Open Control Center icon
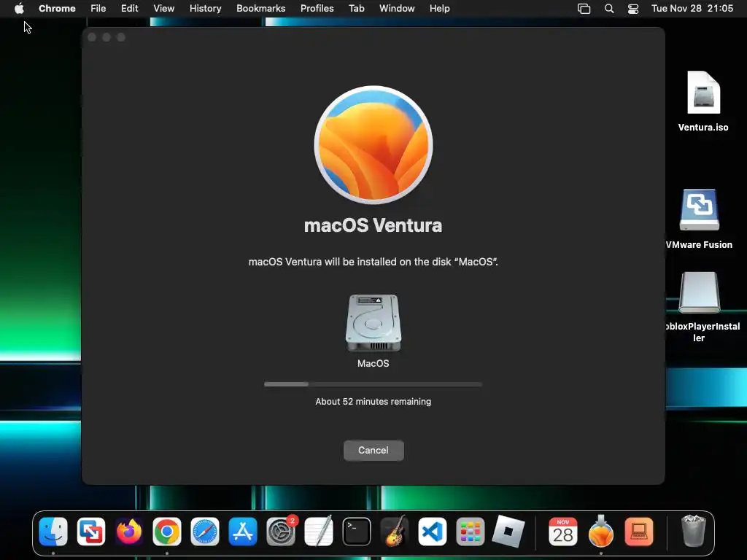 tap(633, 9)
